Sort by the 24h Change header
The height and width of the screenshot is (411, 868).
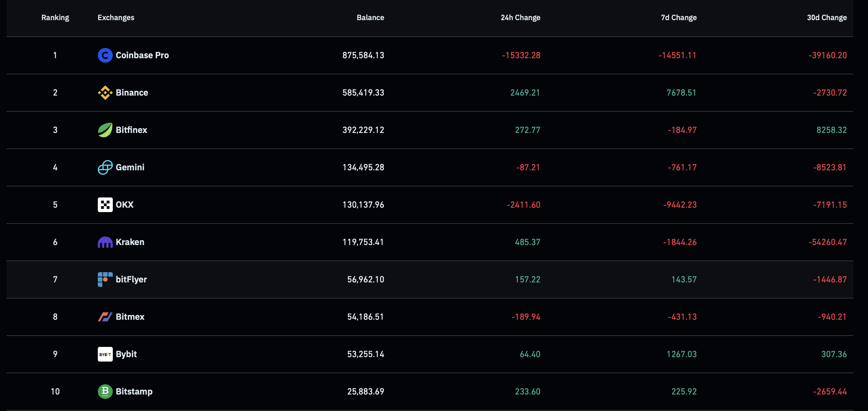520,18
